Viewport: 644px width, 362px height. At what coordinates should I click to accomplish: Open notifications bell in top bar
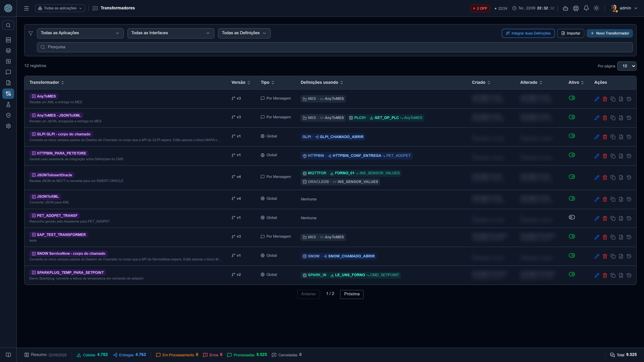(586, 8)
